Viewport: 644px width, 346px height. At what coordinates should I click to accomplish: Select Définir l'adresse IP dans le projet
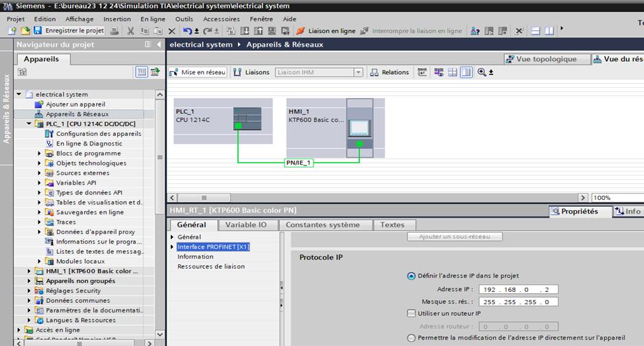point(412,276)
